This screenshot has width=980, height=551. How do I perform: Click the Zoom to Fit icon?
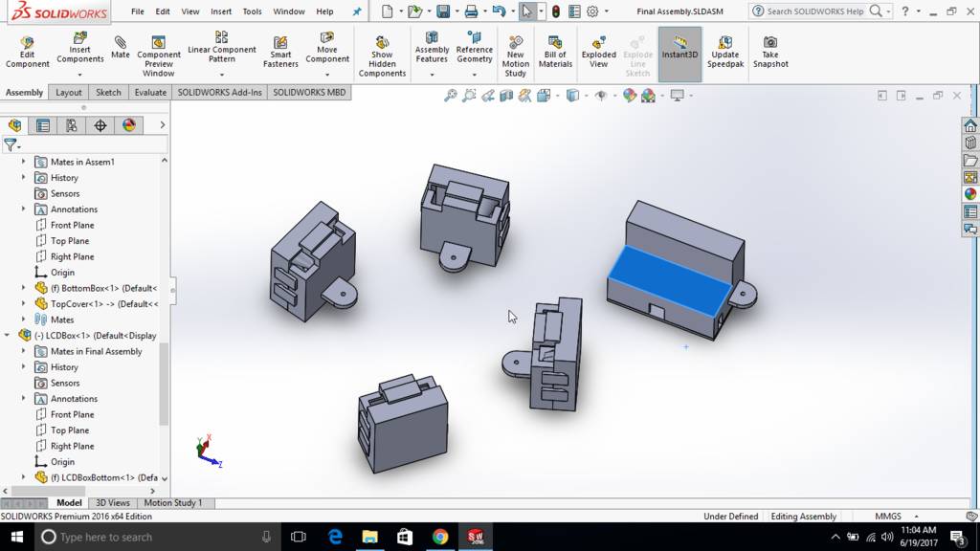[450, 96]
